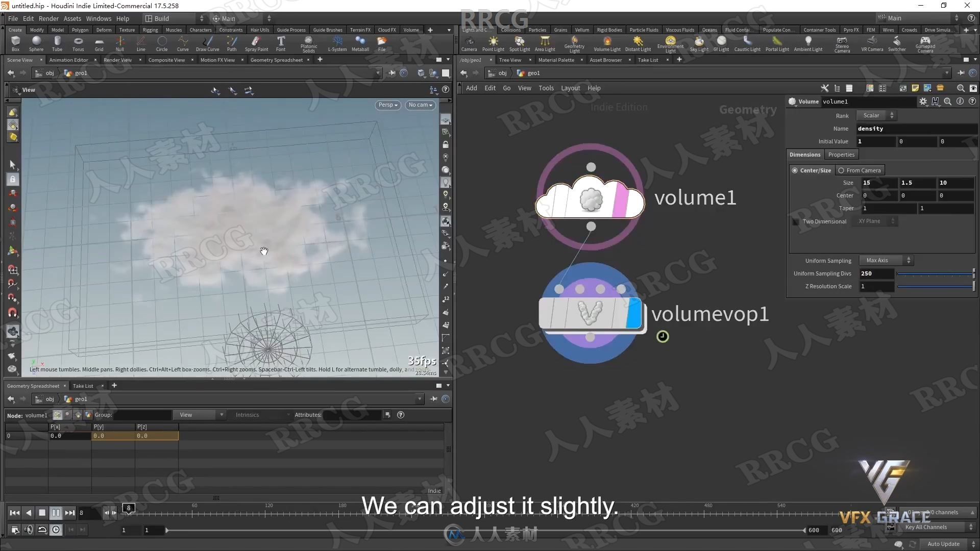Select the L-System tool
This screenshot has height=551, width=980.
337,43
